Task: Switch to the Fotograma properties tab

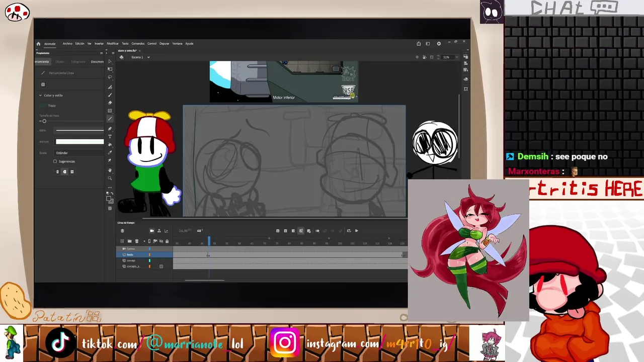Action: pyautogui.click(x=78, y=61)
